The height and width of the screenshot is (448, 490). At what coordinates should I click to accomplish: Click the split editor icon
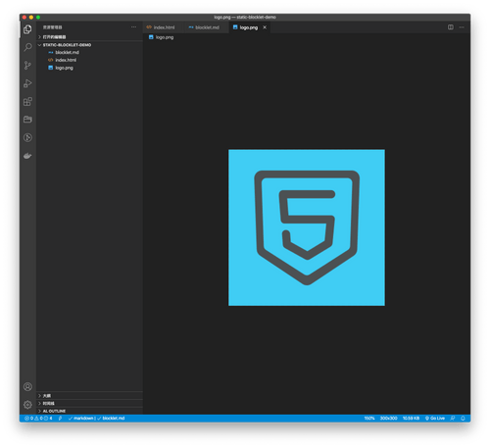click(x=451, y=27)
